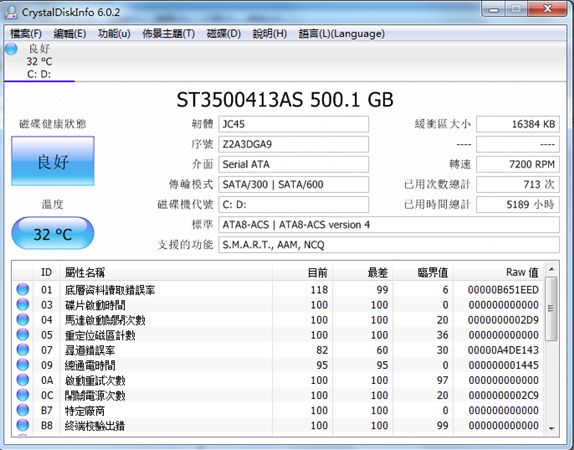Click the status orb for attribute 07 row
Image resolution: width=574 pixels, height=450 pixels.
23,350
